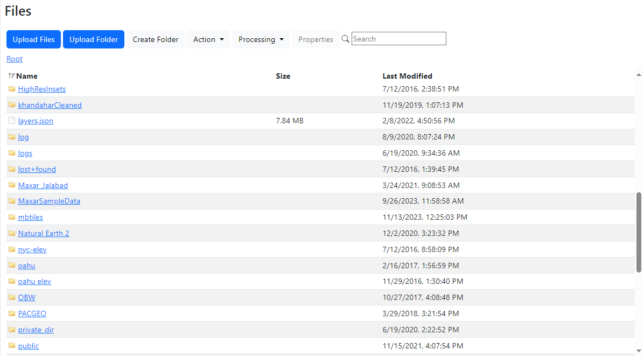Expand the Processing dropdown
The image size is (644, 356).
pos(261,39)
